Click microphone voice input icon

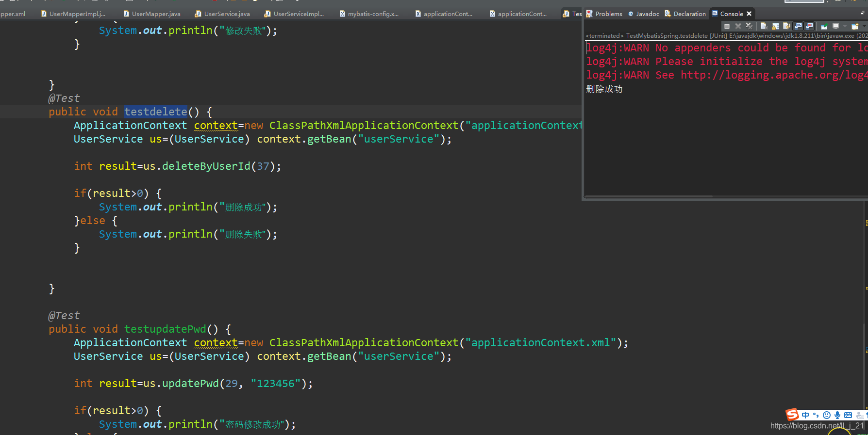pyautogui.click(x=837, y=415)
